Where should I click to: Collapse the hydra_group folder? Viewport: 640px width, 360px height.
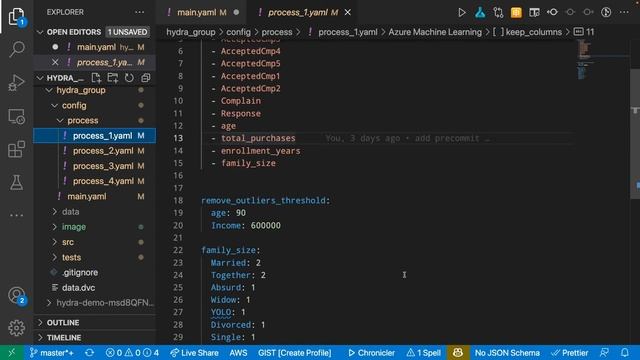(49, 90)
